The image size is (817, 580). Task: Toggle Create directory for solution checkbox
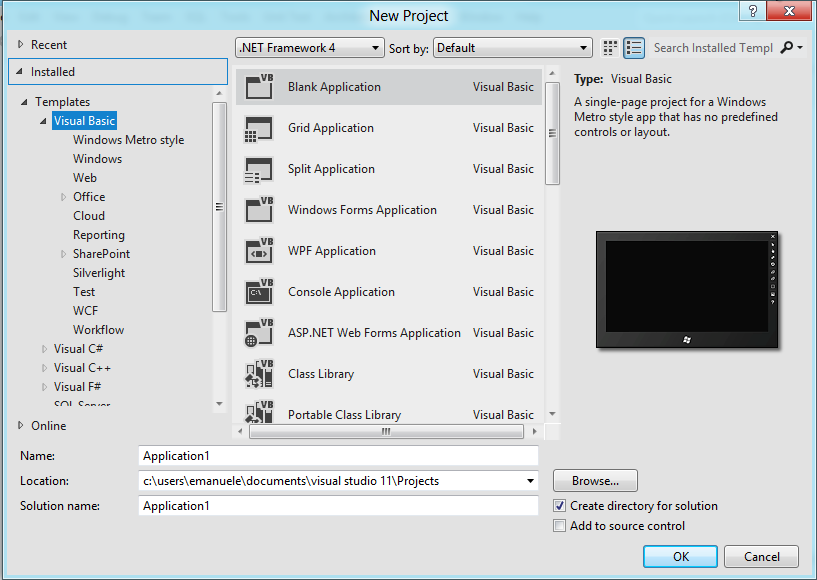560,505
